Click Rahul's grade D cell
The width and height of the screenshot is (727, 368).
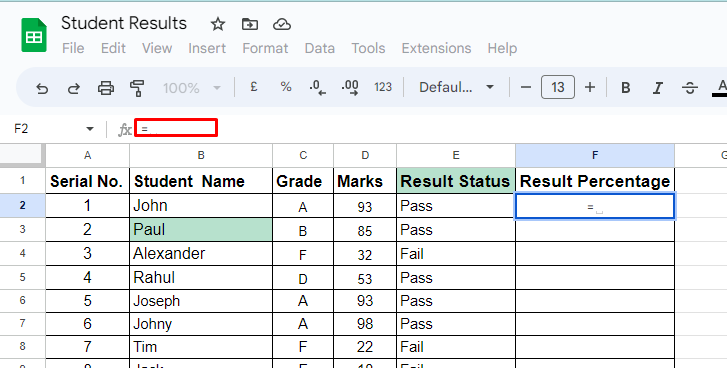tap(303, 278)
